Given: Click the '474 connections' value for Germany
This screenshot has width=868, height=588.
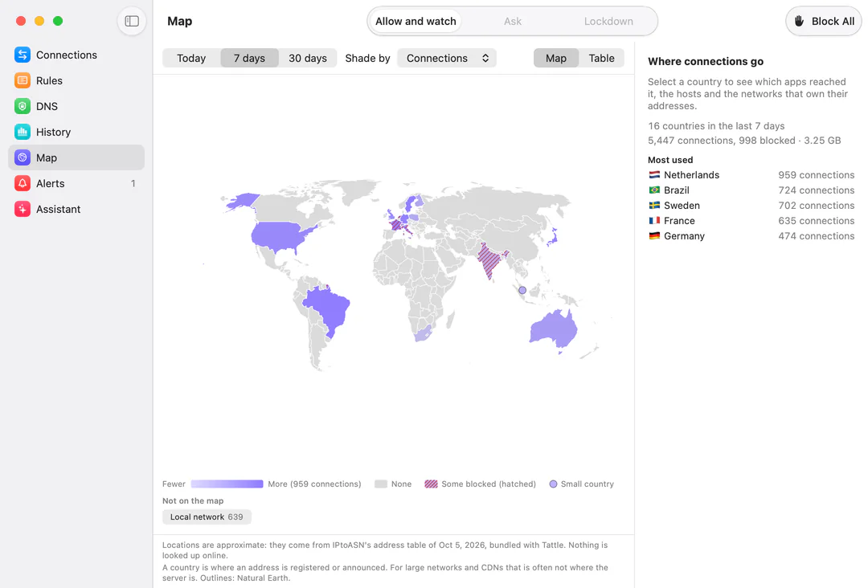Looking at the screenshot, I should [x=816, y=235].
